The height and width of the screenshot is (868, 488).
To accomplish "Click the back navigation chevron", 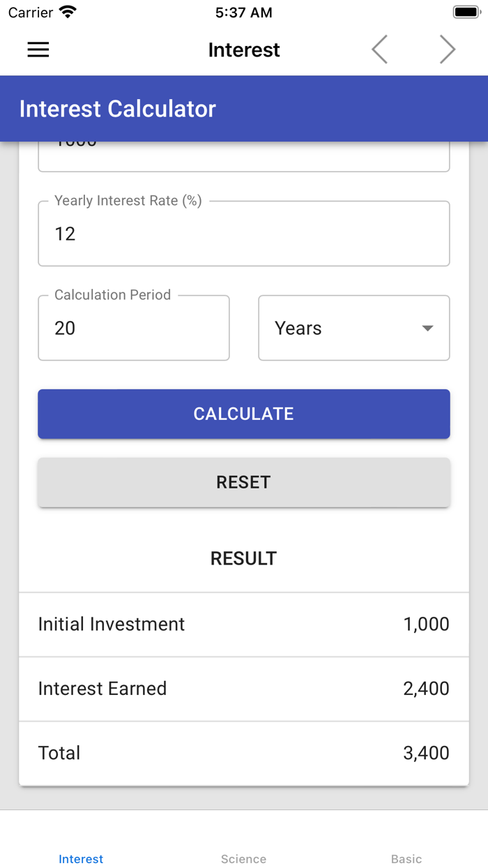I will point(379,50).
